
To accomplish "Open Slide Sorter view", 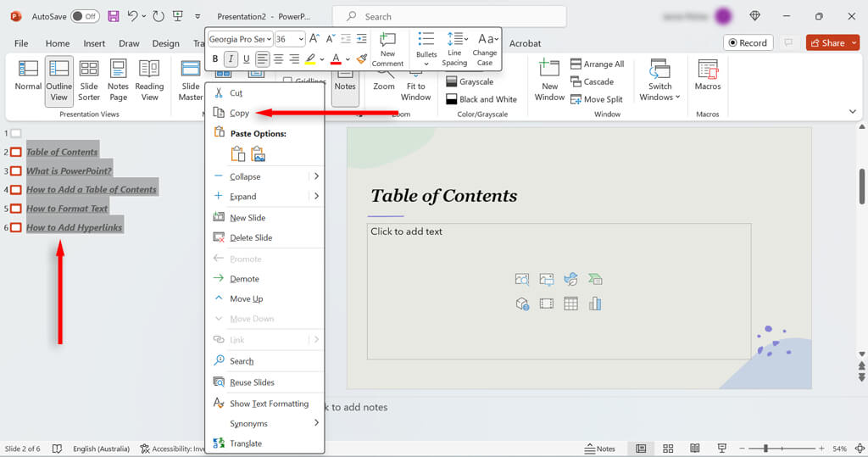I will 89,81.
